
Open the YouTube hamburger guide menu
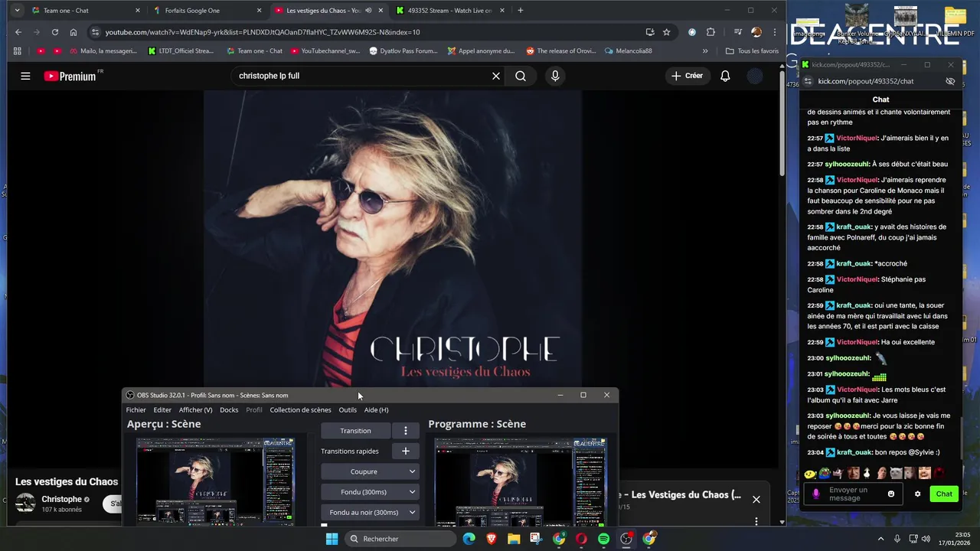pos(25,76)
